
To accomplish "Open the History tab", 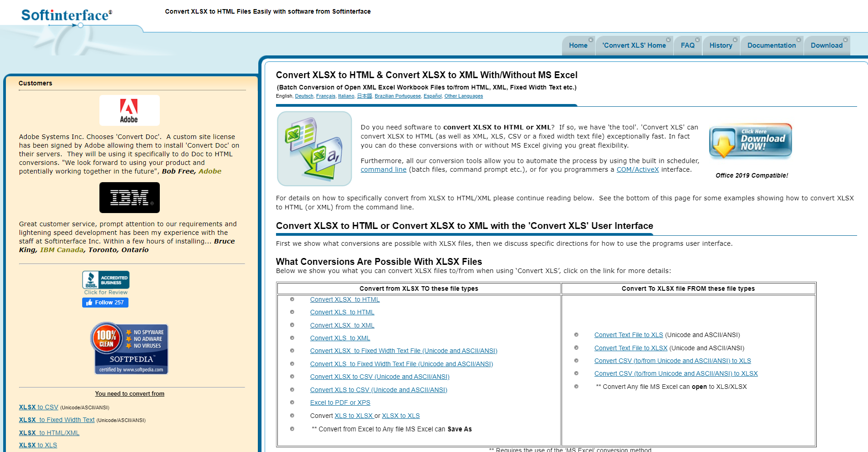I will [720, 45].
